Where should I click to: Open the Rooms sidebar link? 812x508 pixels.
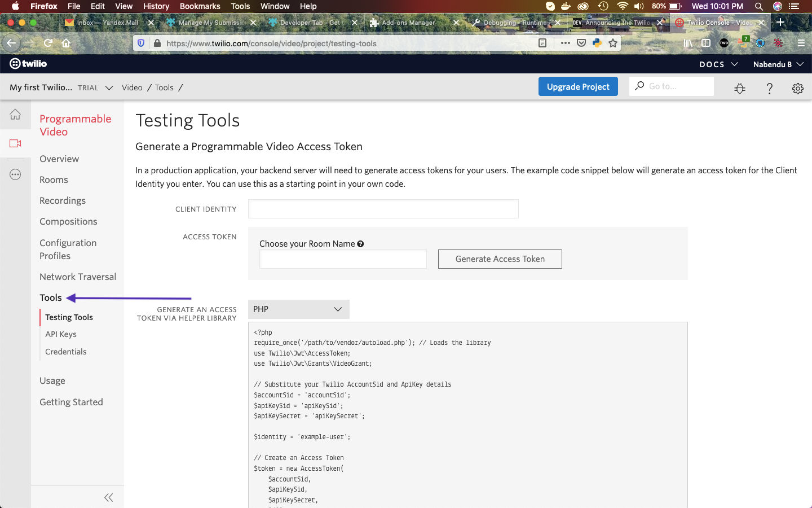(54, 179)
